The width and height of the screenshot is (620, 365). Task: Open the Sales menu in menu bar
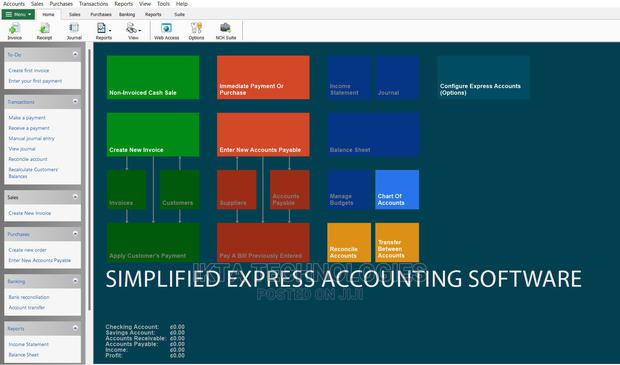(37, 4)
